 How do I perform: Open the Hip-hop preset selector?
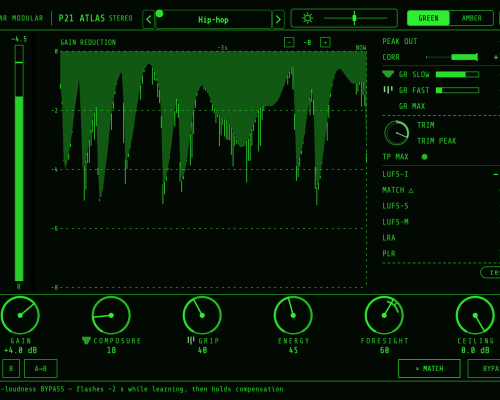click(214, 20)
